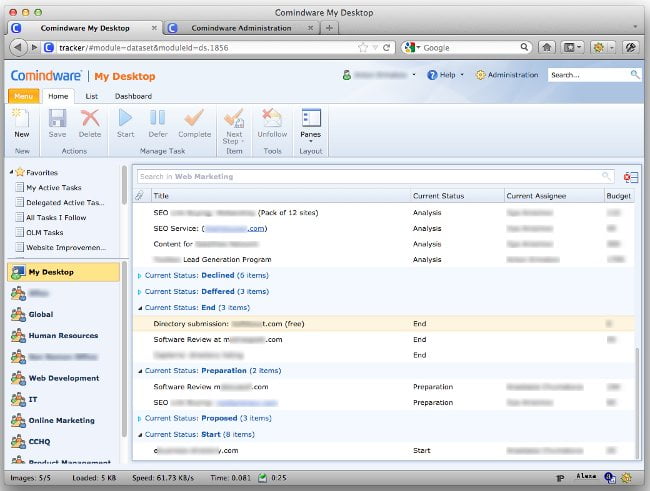Sort by the Budget column header

tap(618, 196)
